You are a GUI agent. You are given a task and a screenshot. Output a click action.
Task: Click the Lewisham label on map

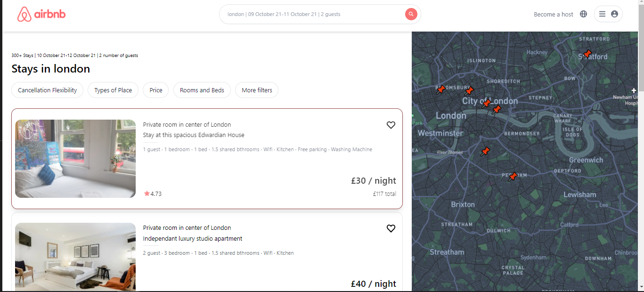click(579, 195)
